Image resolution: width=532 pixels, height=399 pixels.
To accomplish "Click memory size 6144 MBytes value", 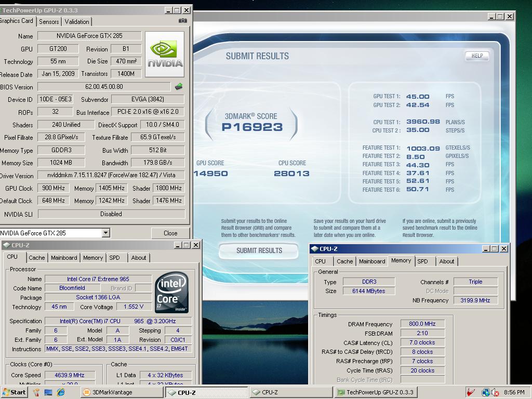I will [x=369, y=291].
